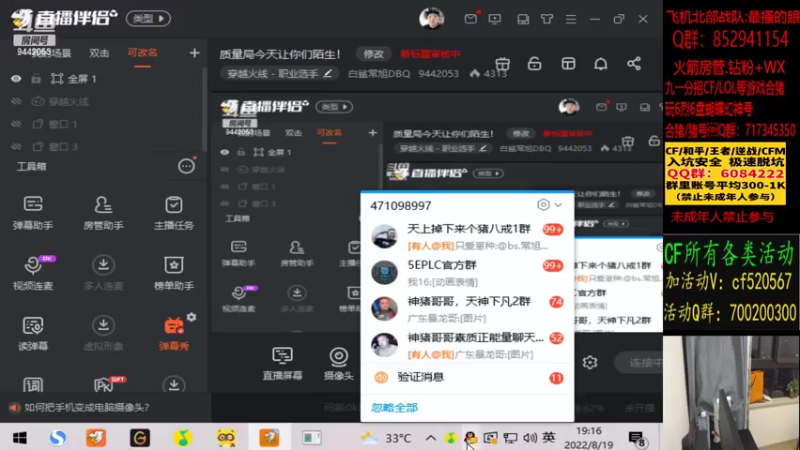Open the 弹幕助手 tool in the toolbox
Viewport: 800px width, 450px height.
click(x=33, y=212)
